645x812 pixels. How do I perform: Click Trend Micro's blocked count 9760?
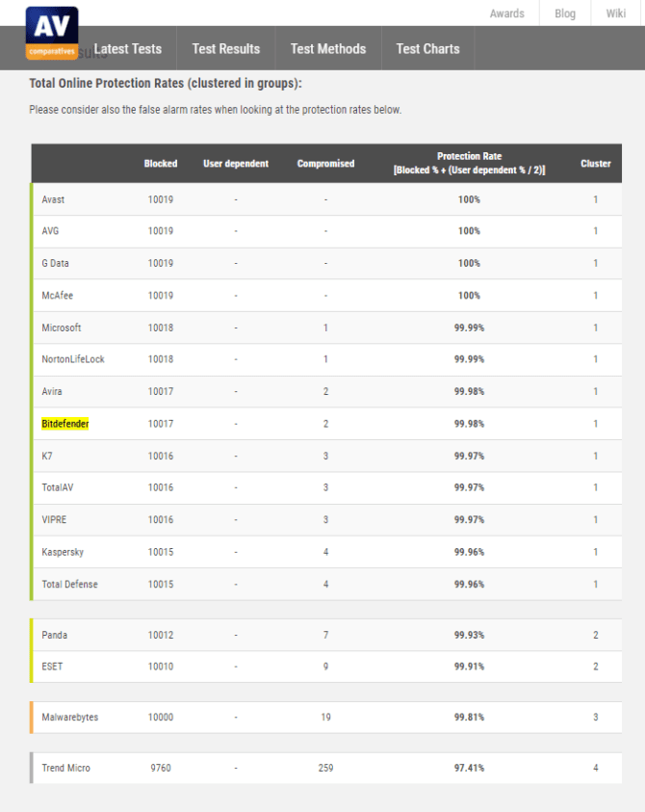(161, 768)
